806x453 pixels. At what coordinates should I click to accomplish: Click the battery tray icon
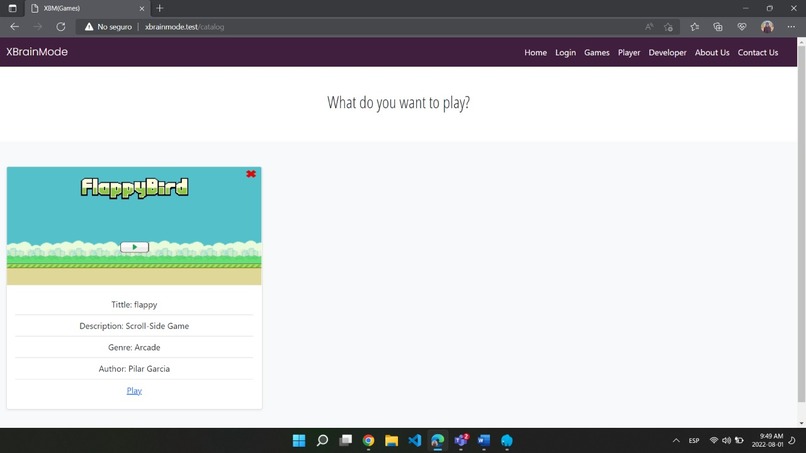pos(739,440)
